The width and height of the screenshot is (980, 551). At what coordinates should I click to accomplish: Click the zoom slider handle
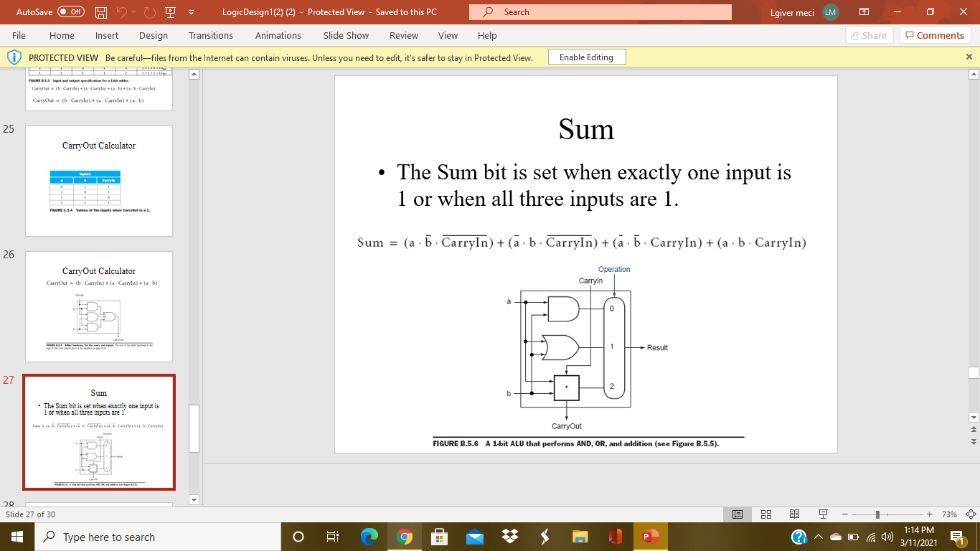pos(878,514)
